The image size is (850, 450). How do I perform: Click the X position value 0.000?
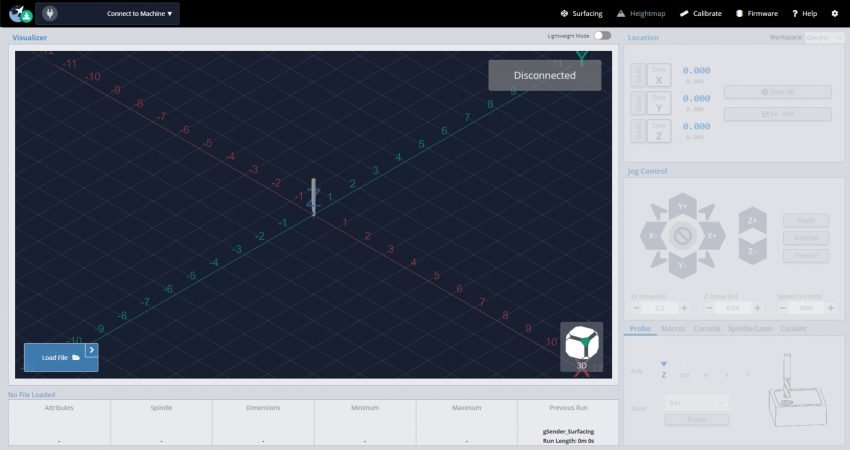696,70
